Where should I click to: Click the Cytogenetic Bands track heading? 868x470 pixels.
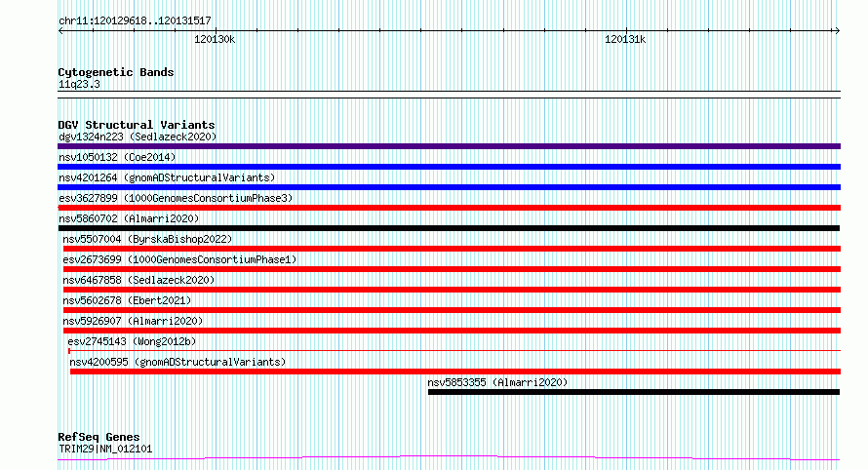tap(116, 72)
